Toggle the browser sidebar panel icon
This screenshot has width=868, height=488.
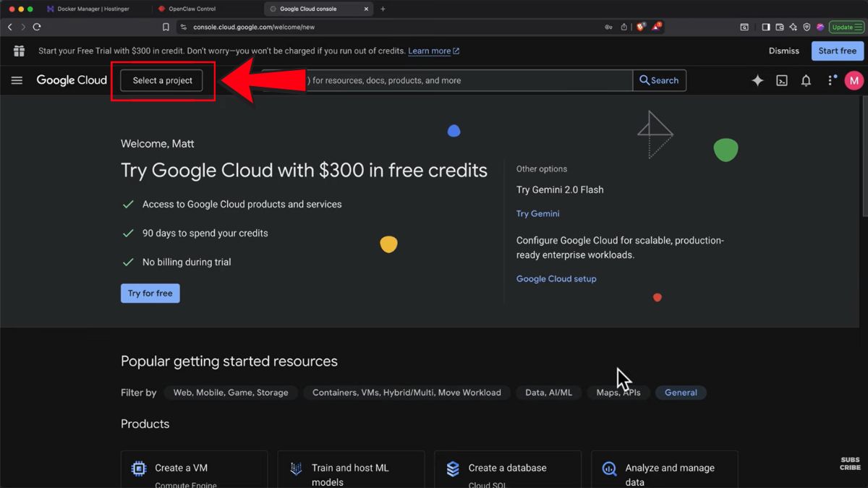click(765, 27)
